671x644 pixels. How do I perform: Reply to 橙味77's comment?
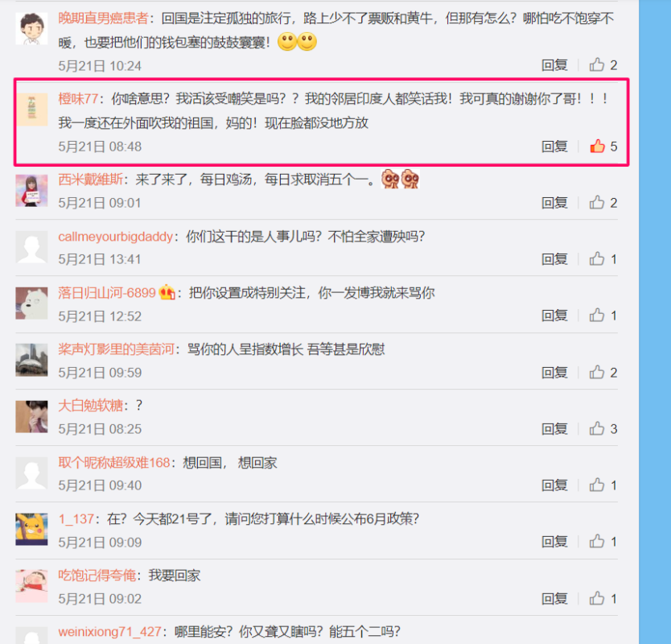click(x=554, y=147)
